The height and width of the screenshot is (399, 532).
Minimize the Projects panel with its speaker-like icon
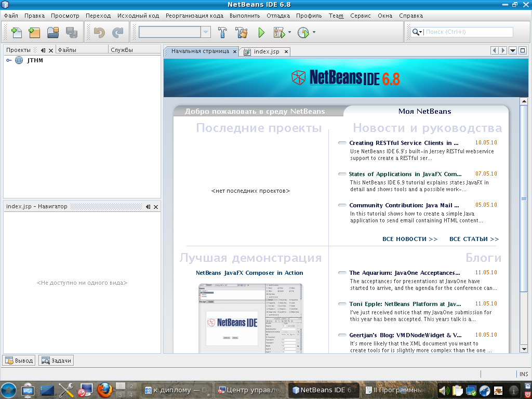(43, 50)
